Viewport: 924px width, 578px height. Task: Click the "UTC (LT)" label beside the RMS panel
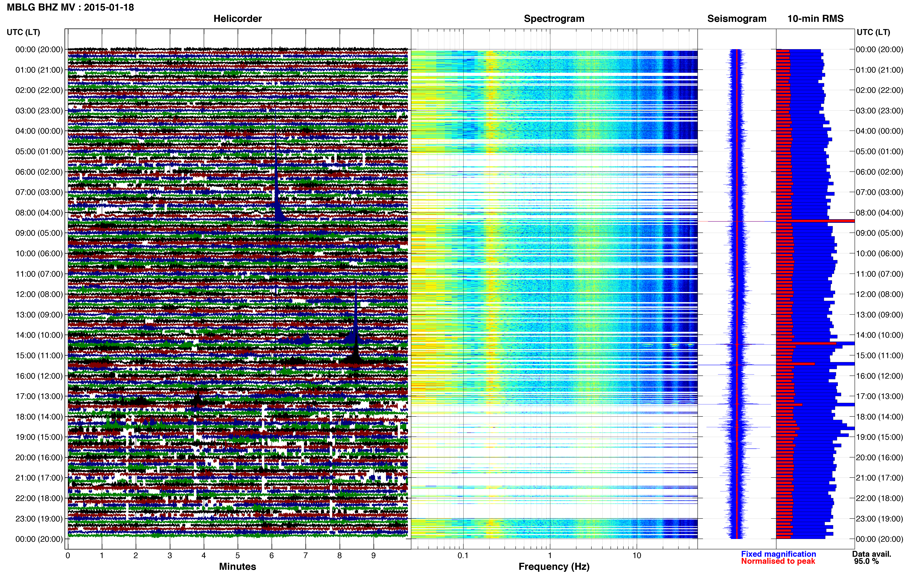coord(873,32)
